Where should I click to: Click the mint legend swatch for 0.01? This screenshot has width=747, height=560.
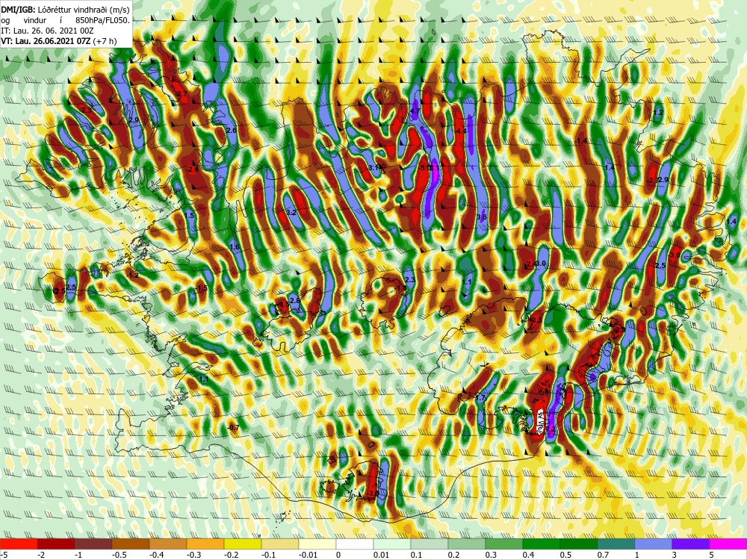[x=392, y=544]
